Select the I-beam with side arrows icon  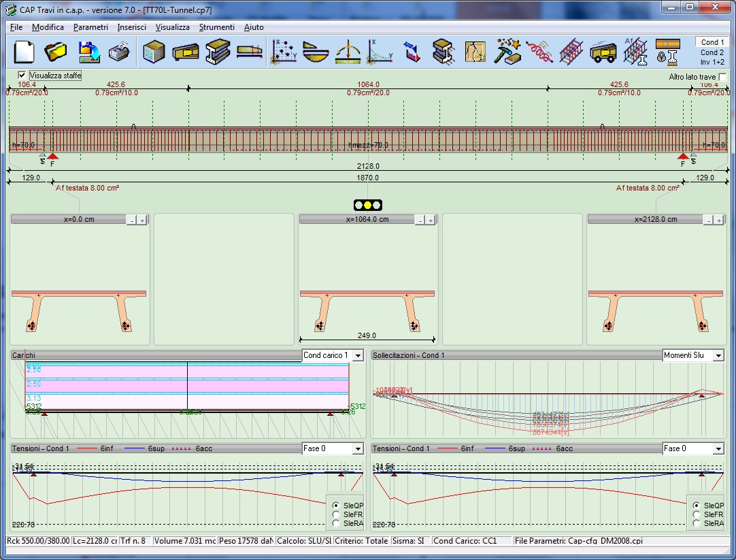click(x=444, y=52)
